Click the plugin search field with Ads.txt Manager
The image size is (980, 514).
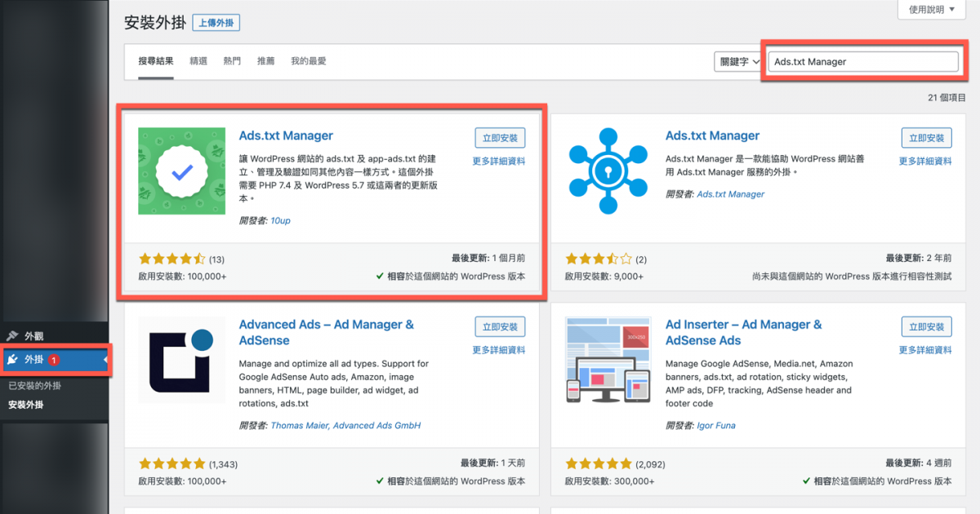863,61
